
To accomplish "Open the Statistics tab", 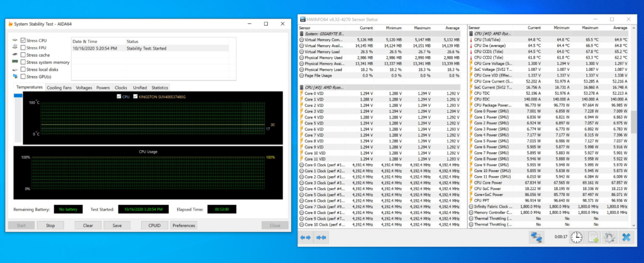I will pyautogui.click(x=160, y=88).
